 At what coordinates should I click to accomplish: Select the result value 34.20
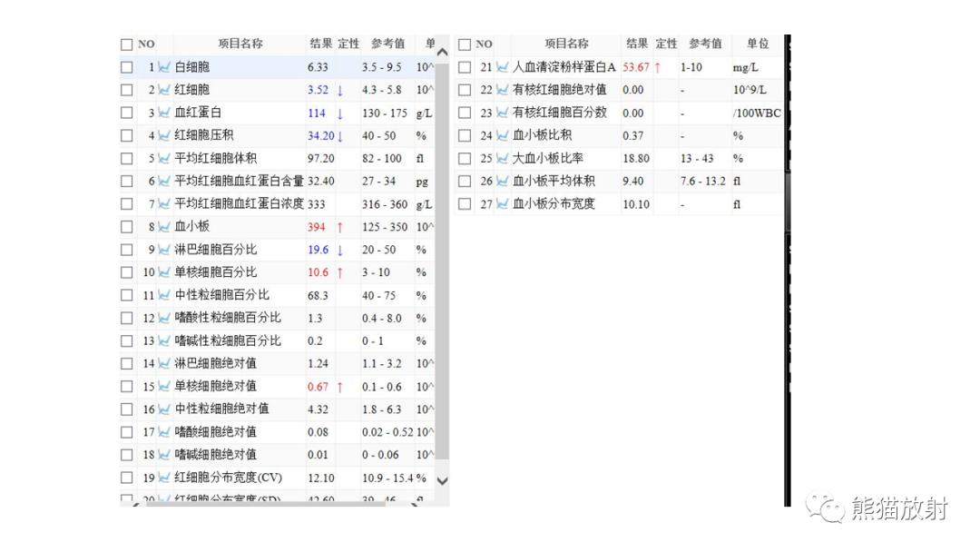click(320, 135)
